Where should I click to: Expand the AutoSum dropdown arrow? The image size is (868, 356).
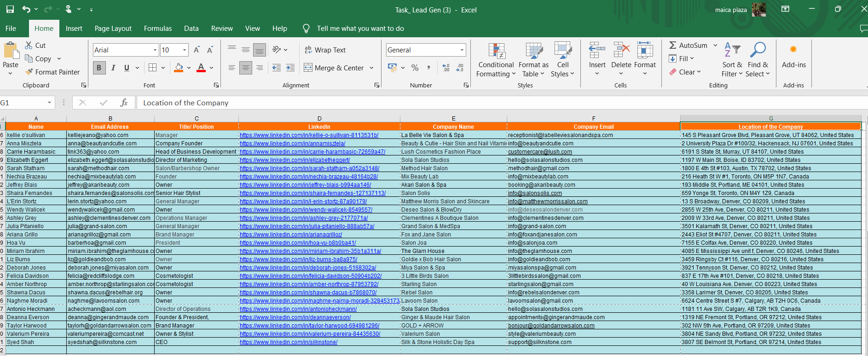point(715,45)
